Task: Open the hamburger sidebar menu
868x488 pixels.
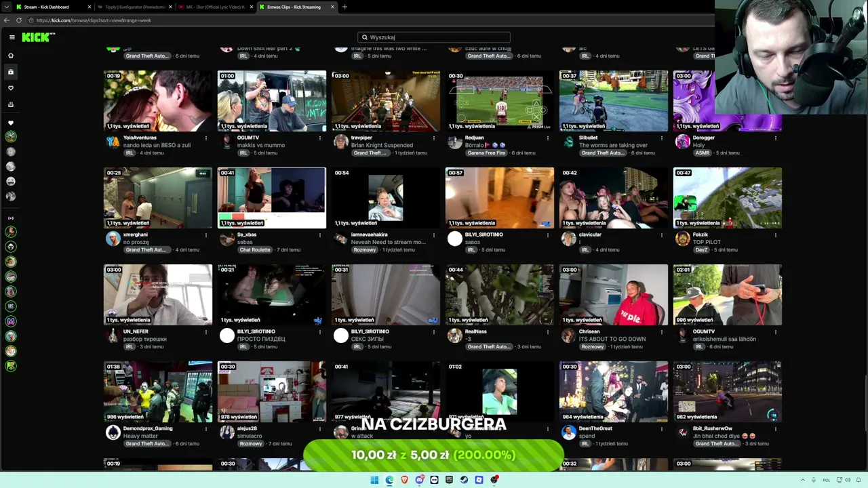Action: click(x=12, y=37)
